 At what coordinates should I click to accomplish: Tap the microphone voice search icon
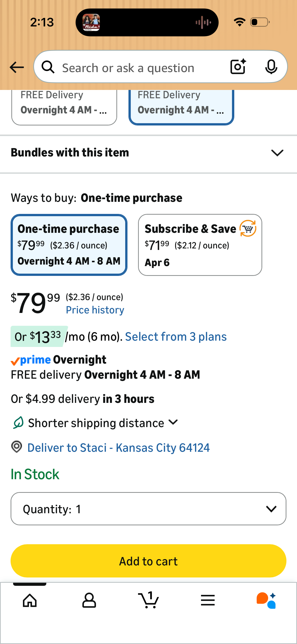pyautogui.click(x=271, y=67)
